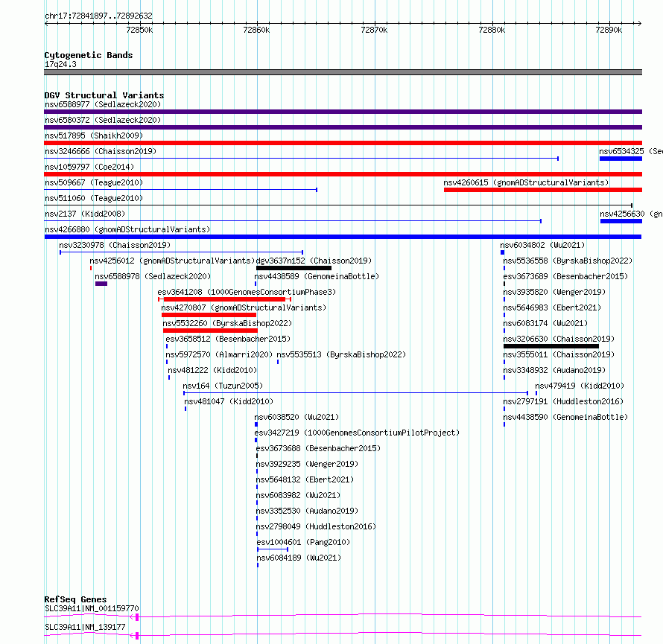Open nsv3348932 (Audano2019) label
This screenshot has height=644, width=663.
[554, 370]
